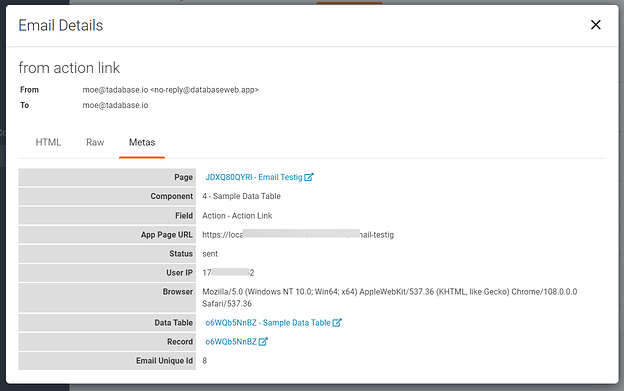
Task: Click external link icon next to Email Testig
Action: tap(309, 177)
